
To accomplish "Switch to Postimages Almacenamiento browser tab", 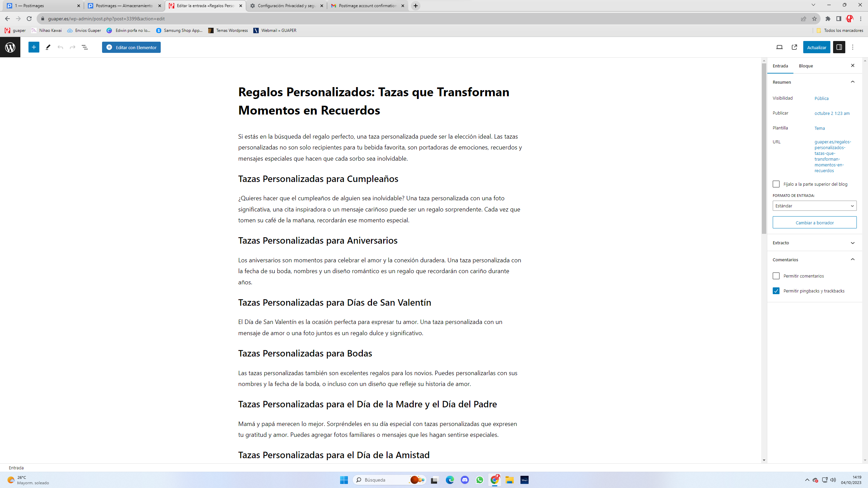I will pos(124,6).
